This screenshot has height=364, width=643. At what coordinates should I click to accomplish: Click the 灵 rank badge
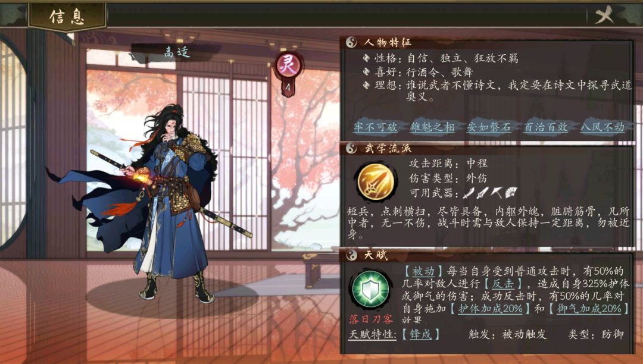tap(288, 66)
